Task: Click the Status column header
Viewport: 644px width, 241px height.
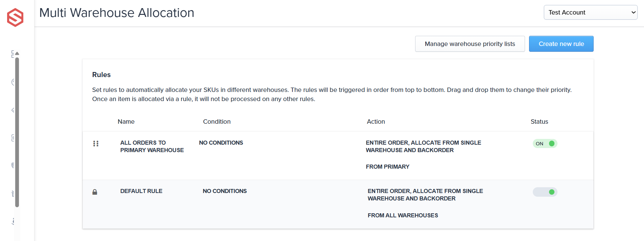Action: (539, 122)
